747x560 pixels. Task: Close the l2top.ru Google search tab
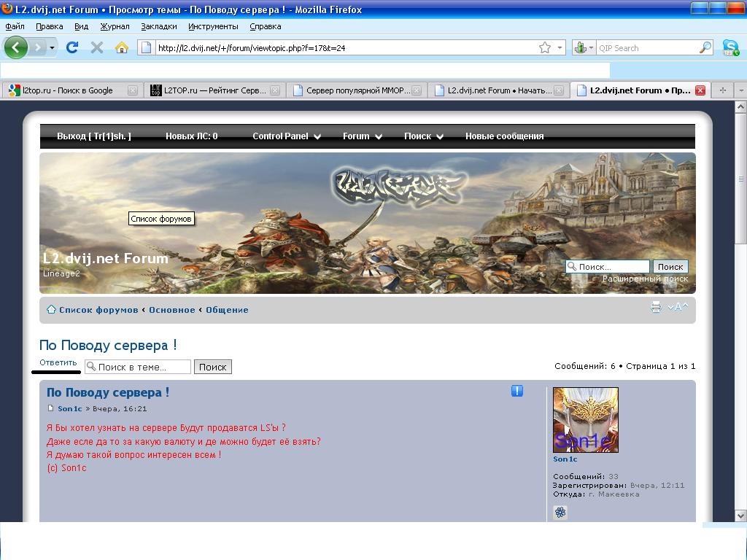click(133, 90)
